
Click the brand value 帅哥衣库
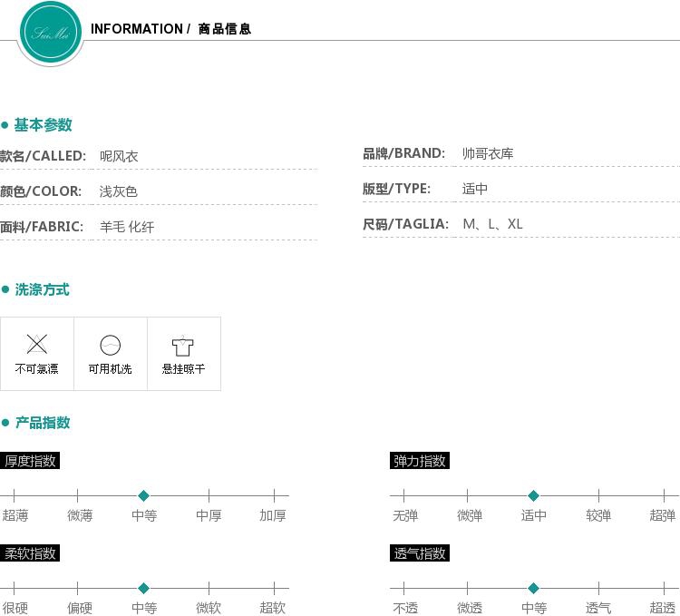pyautogui.click(x=488, y=154)
